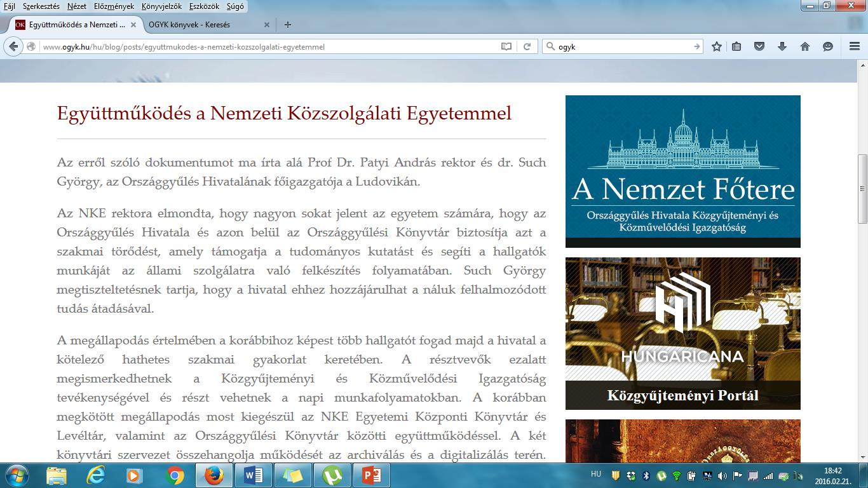This screenshot has height=488, width=868.
Task: Launch Internet Explorer from the taskbar
Action: [95, 475]
